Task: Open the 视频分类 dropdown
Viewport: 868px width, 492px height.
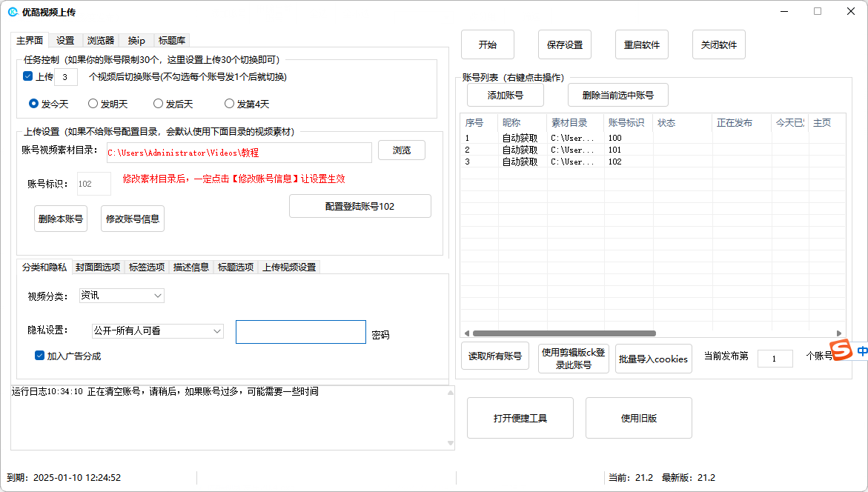Action: pos(122,296)
